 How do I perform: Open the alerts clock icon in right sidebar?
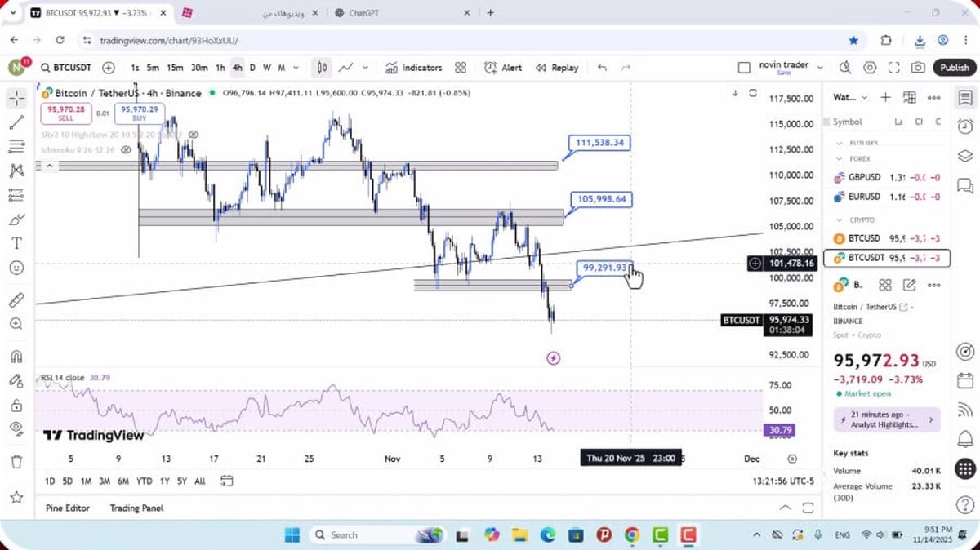coord(964,126)
